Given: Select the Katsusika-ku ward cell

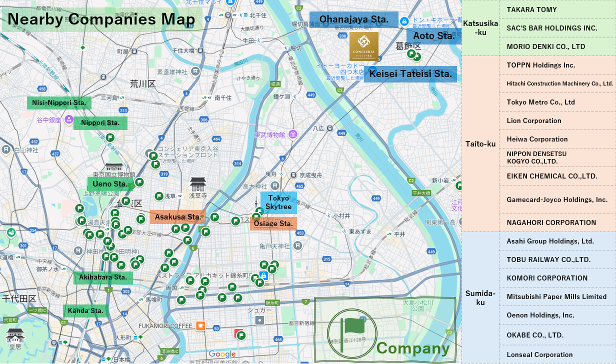Looking at the screenshot, I should 480,28.
